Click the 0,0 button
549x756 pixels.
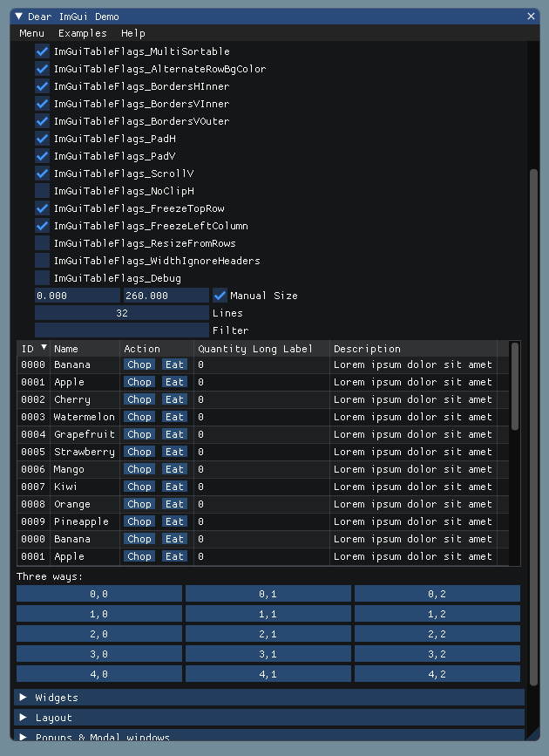point(99,594)
